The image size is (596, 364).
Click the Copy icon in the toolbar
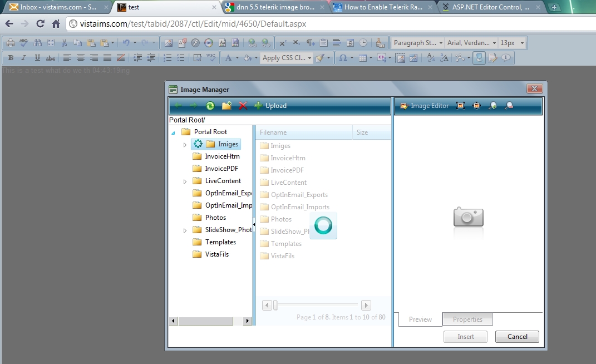coord(77,43)
